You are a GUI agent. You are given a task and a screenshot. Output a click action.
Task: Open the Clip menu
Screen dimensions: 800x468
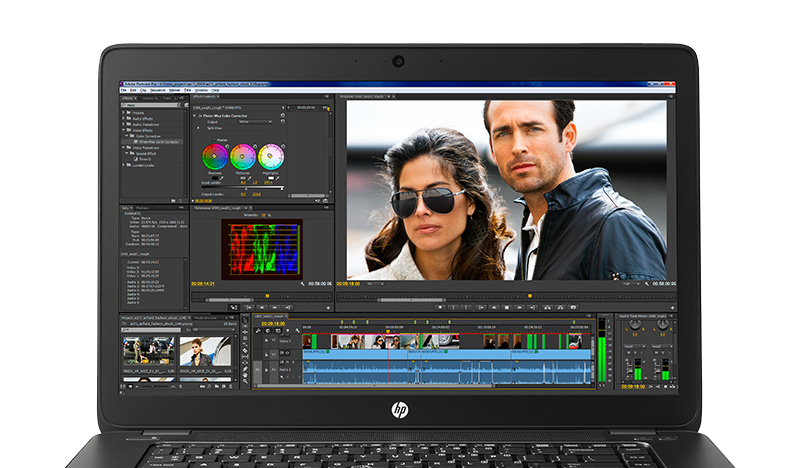coord(143,90)
